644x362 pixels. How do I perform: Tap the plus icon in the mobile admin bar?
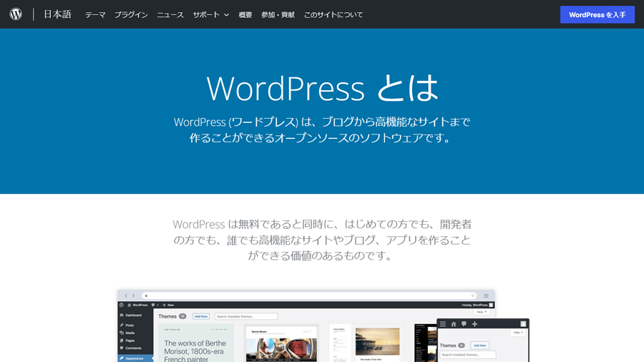tap(474, 324)
